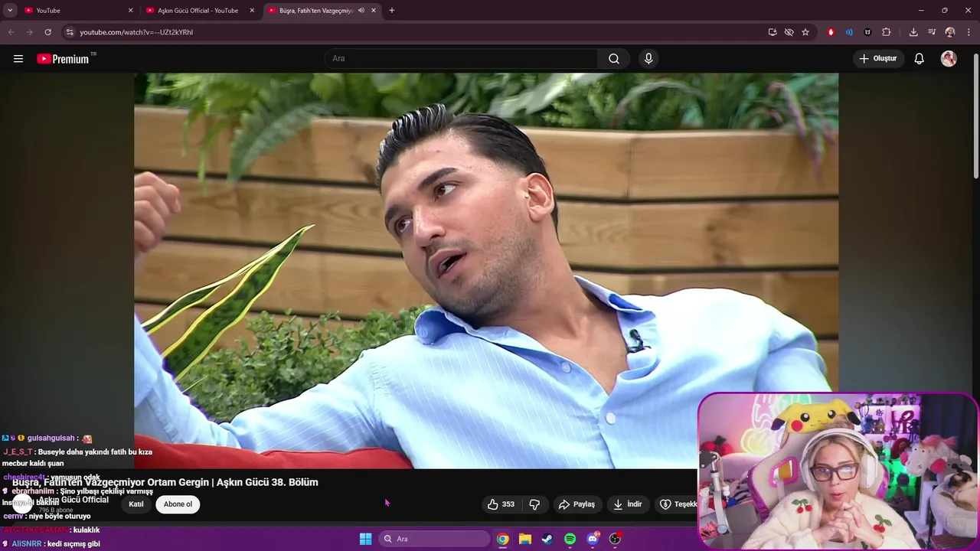Screen dimensions: 980x551
Task: Open the Chrome profile avatar
Action: coord(950,32)
